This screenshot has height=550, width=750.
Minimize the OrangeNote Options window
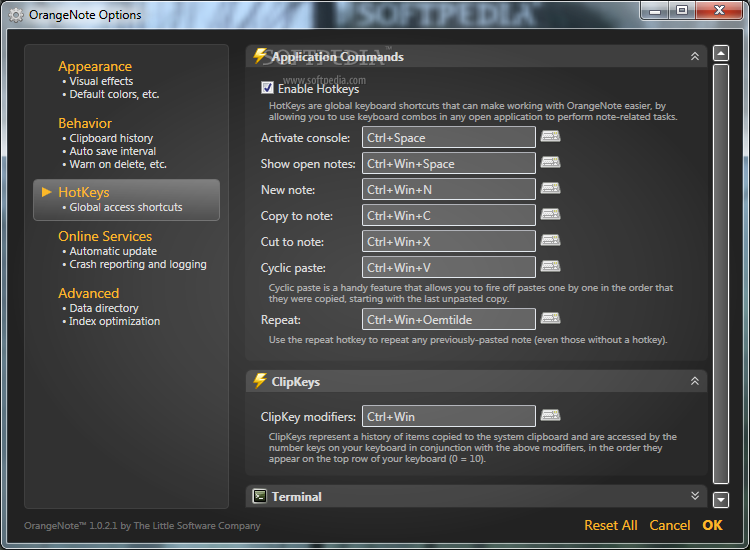tap(655, 11)
